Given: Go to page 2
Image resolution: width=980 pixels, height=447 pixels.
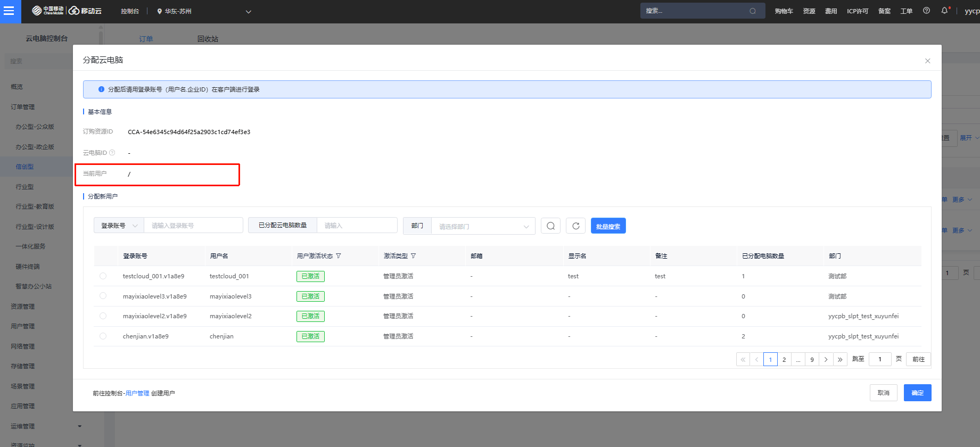Looking at the screenshot, I should pyautogui.click(x=784, y=359).
